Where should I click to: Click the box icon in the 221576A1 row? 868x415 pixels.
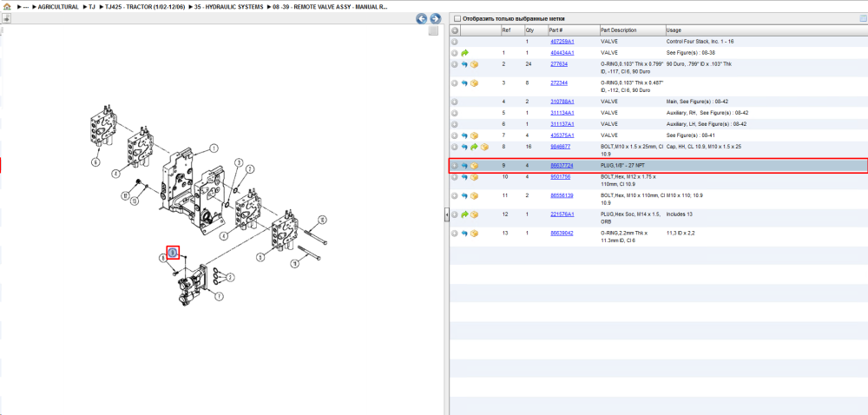click(x=475, y=214)
